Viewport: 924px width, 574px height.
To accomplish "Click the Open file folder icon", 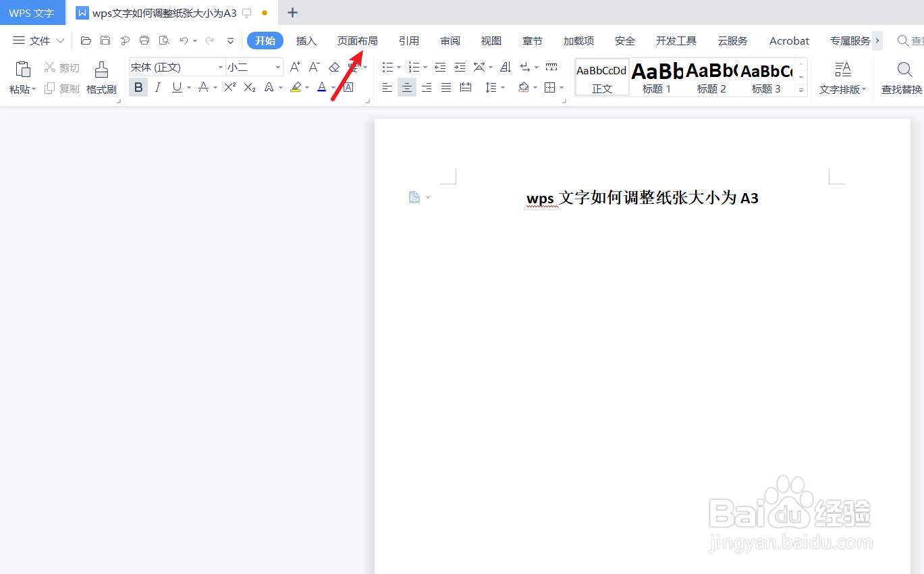I will pyautogui.click(x=86, y=41).
